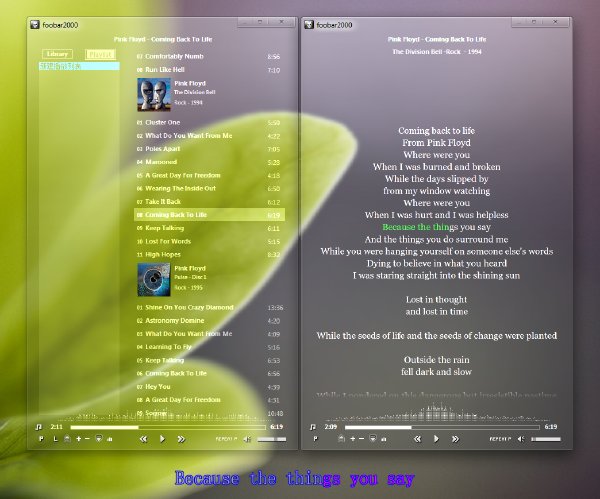
Task: Mute the speaker in left window
Action: point(247,439)
